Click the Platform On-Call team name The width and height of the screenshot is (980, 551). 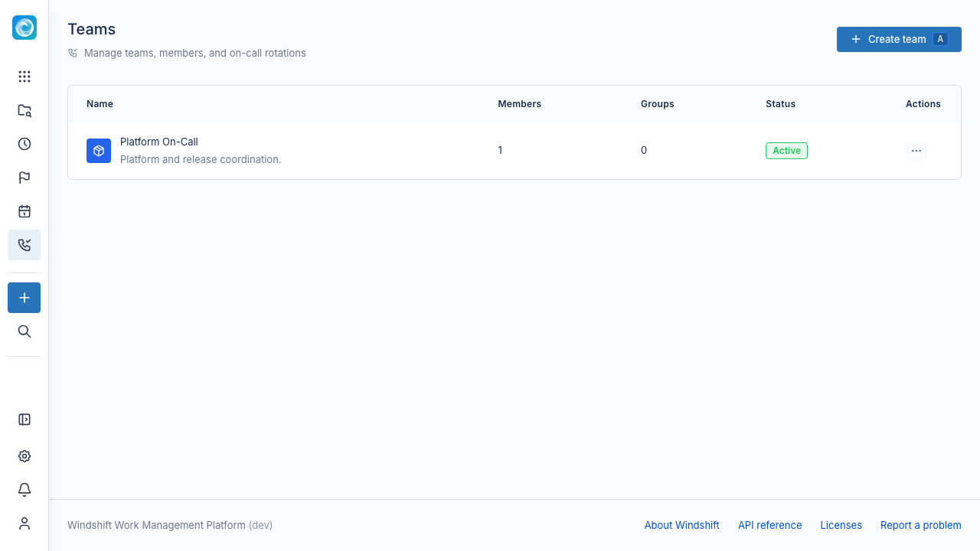coord(159,142)
